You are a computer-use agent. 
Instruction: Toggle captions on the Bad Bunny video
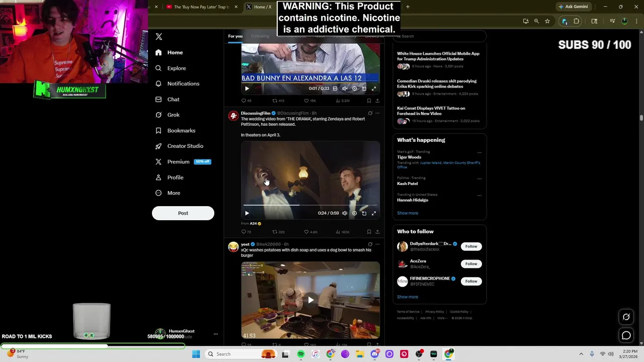coord(335,88)
